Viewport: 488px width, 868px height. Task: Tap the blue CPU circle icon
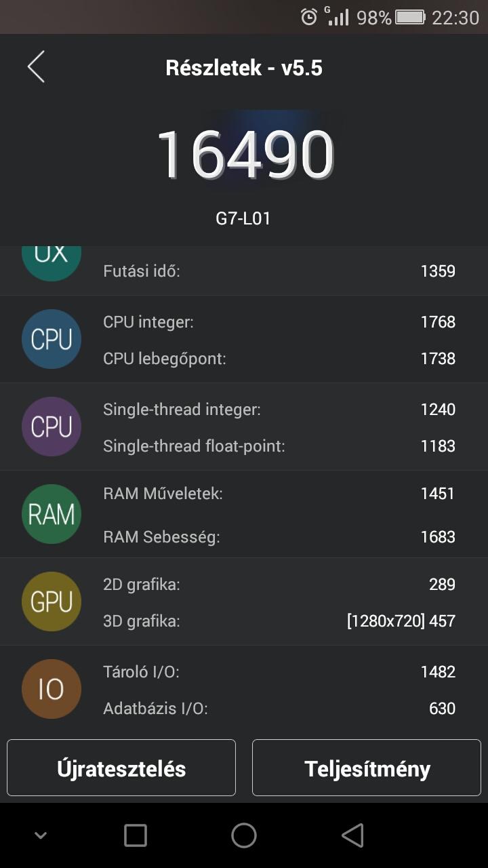tap(52, 339)
